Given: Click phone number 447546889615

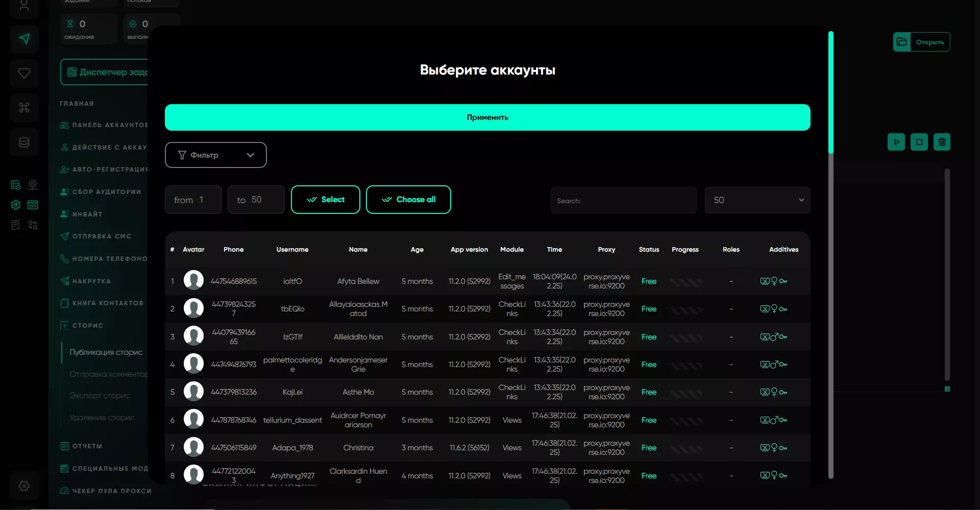Looking at the screenshot, I should click(x=233, y=281).
